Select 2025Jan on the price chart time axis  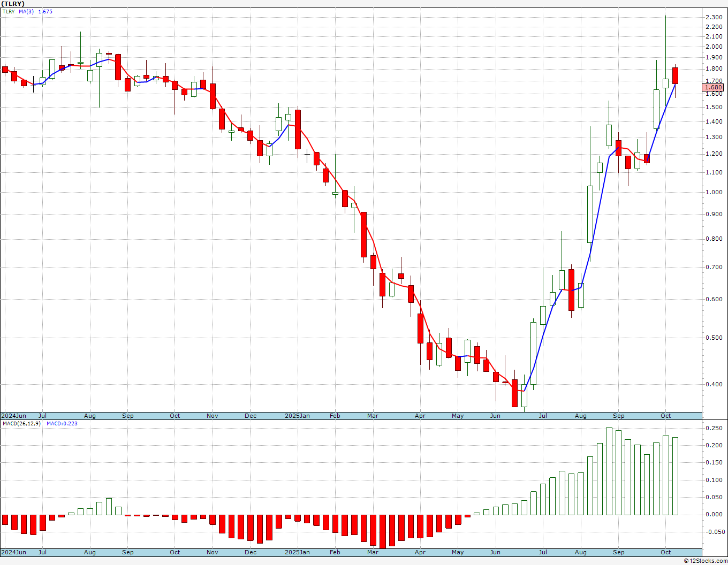tap(297, 416)
